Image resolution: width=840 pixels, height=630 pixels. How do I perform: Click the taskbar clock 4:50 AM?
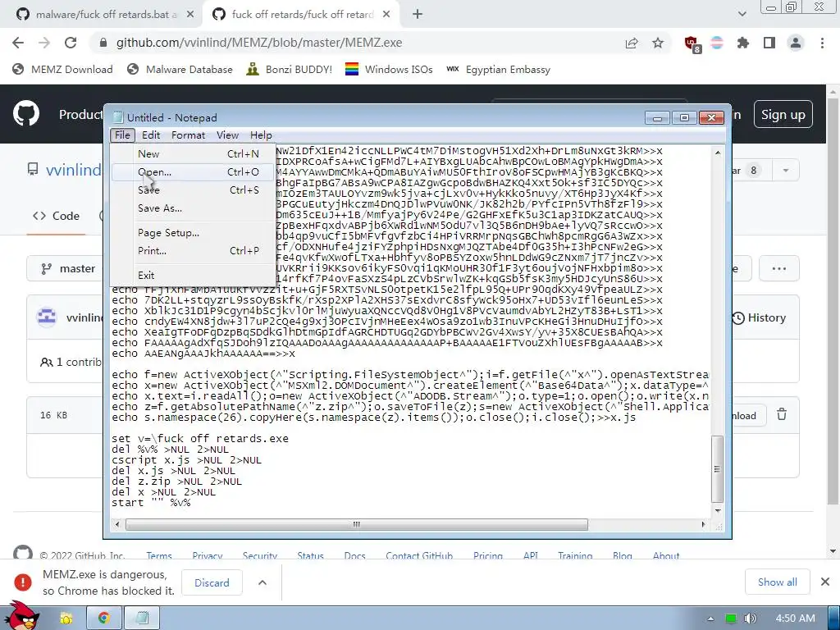[795, 619]
